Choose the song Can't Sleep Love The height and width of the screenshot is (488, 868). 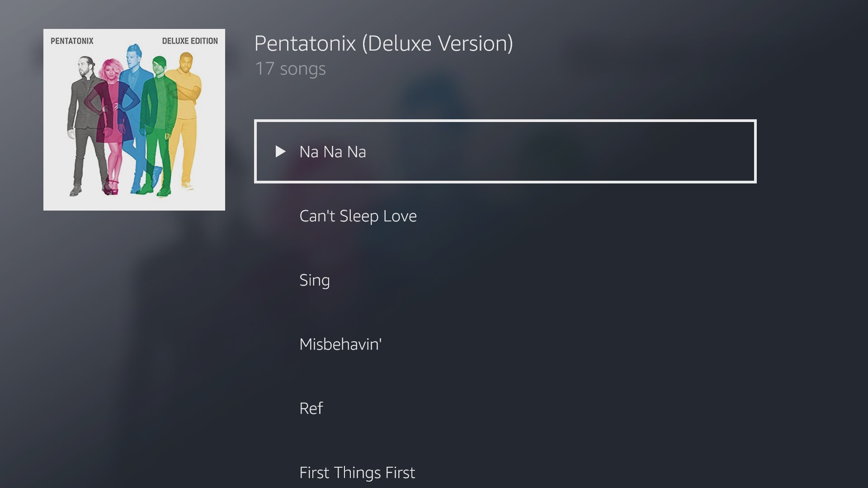pos(358,216)
